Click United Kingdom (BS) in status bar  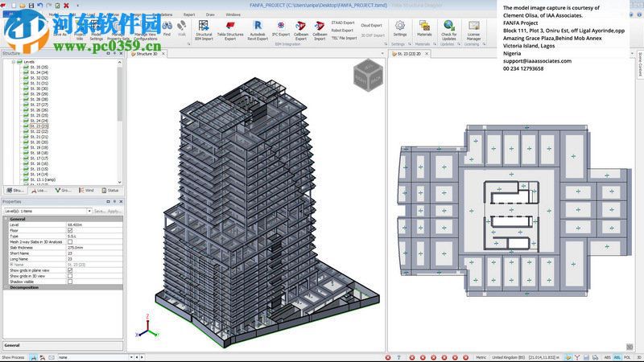508,357
